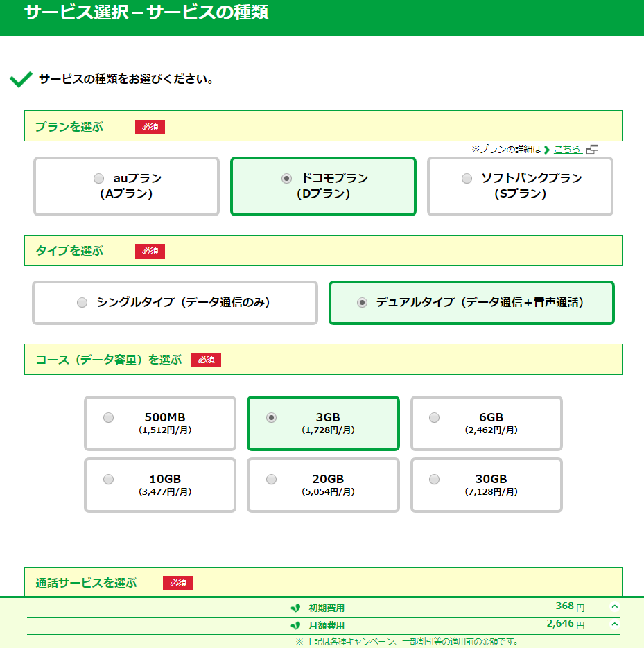
Task: Click the (7,128円/月) price text
Action: click(x=491, y=492)
